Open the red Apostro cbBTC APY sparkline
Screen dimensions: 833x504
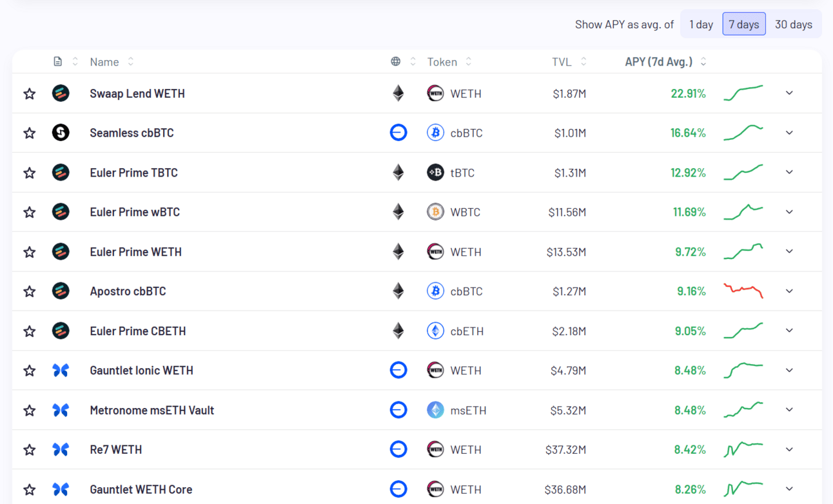pos(743,291)
